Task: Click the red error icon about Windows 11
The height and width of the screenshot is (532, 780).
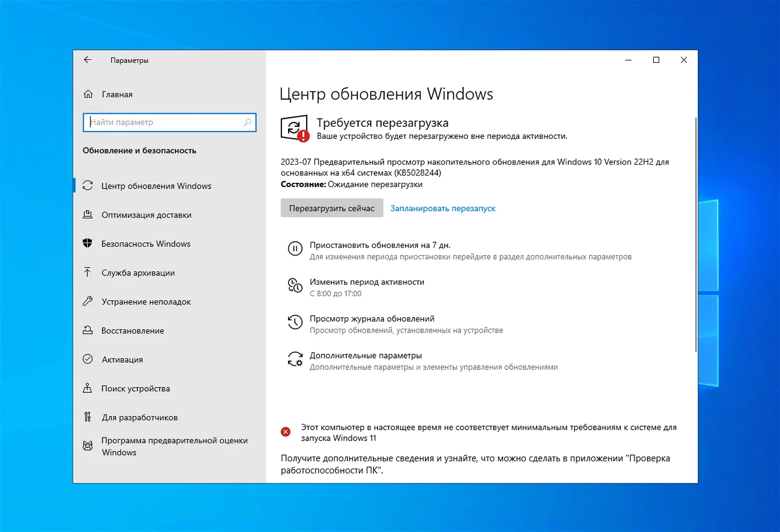Action: (285, 432)
